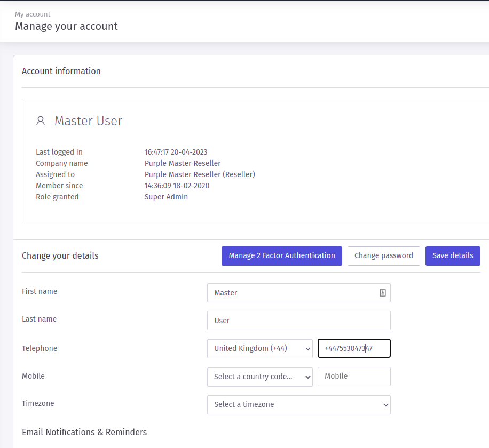Click the Timezone label
Viewport: 489px width, 448px height.
click(x=38, y=403)
